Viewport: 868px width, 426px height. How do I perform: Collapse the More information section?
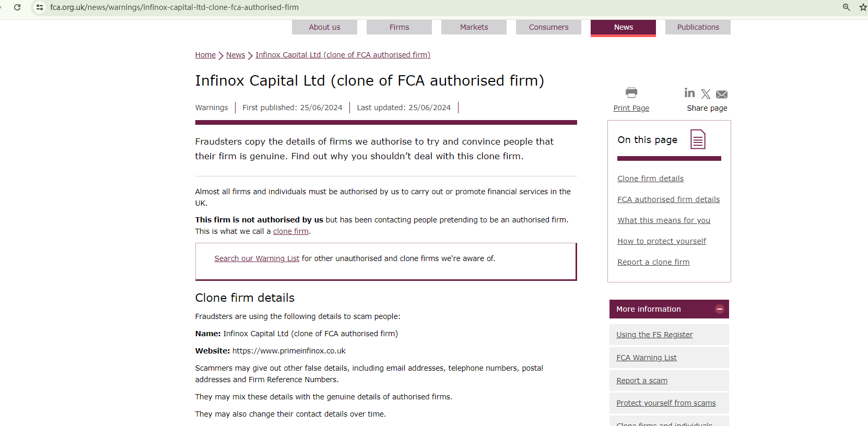pos(719,309)
